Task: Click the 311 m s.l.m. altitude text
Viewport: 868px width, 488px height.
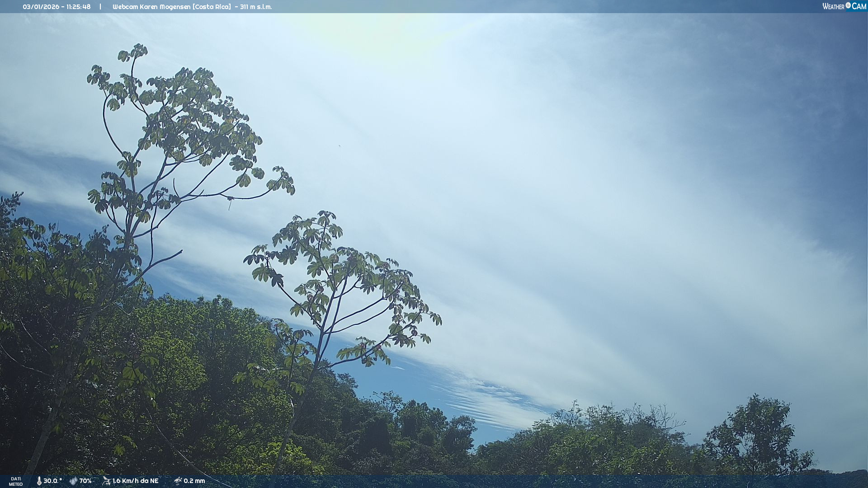Action: [x=256, y=7]
